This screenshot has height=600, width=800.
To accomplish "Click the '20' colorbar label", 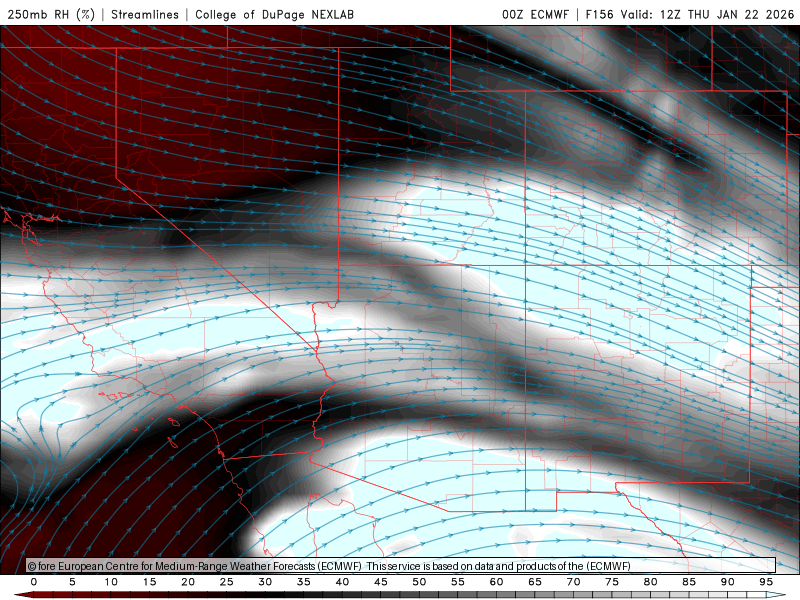I will [x=188, y=582].
